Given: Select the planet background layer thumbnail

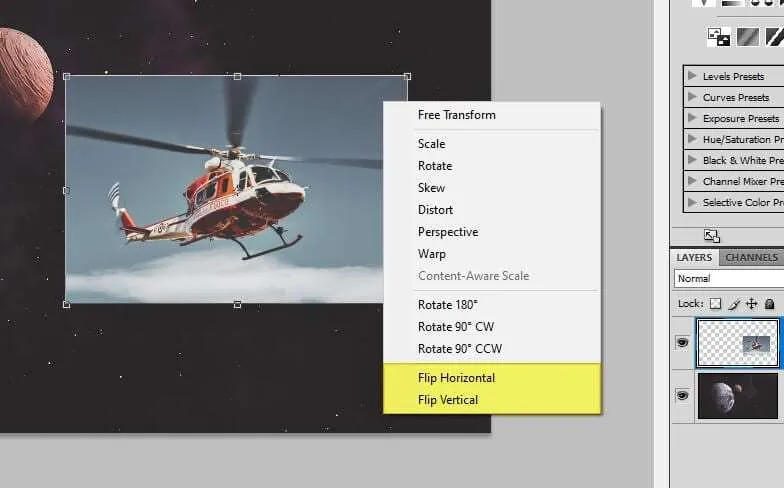Looking at the screenshot, I should pos(738,396).
